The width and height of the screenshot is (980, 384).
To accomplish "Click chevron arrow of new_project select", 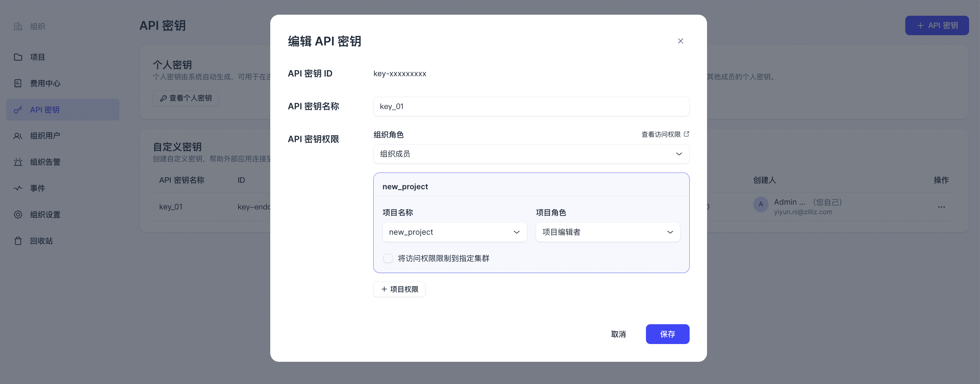I will pyautogui.click(x=516, y=232).
